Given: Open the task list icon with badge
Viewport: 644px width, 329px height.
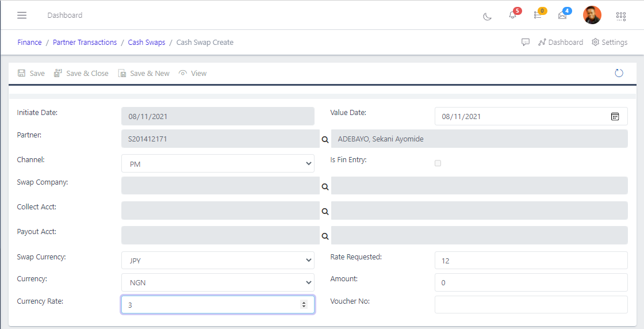Looking at the screenshot, I should click(x=538, y=15).
